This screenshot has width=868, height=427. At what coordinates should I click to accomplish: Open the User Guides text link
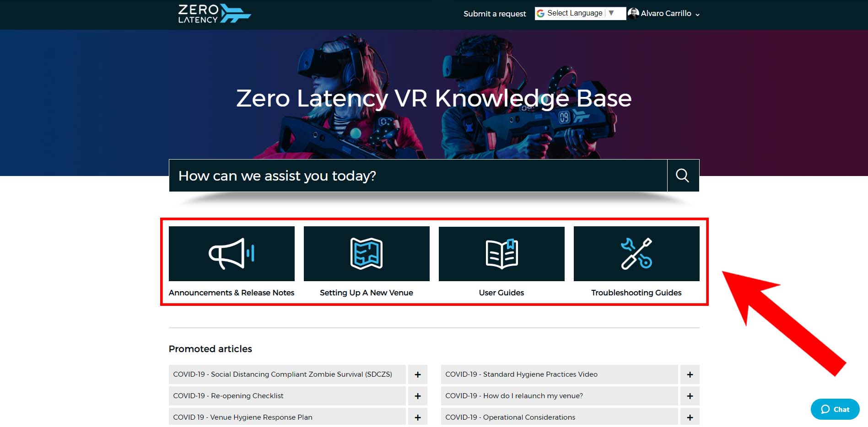pyautogui.click(x=501, y=293)
